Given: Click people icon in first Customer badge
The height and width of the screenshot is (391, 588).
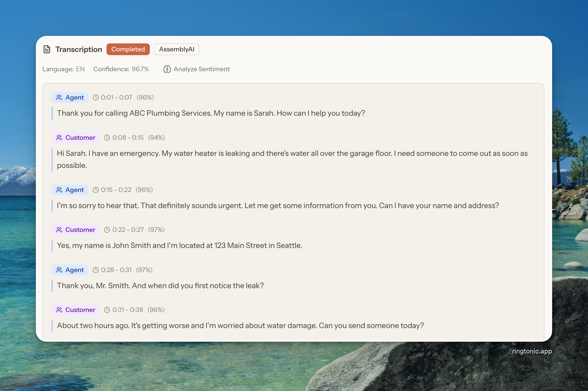Looking at the screenshot, I should tap(59, 138).
